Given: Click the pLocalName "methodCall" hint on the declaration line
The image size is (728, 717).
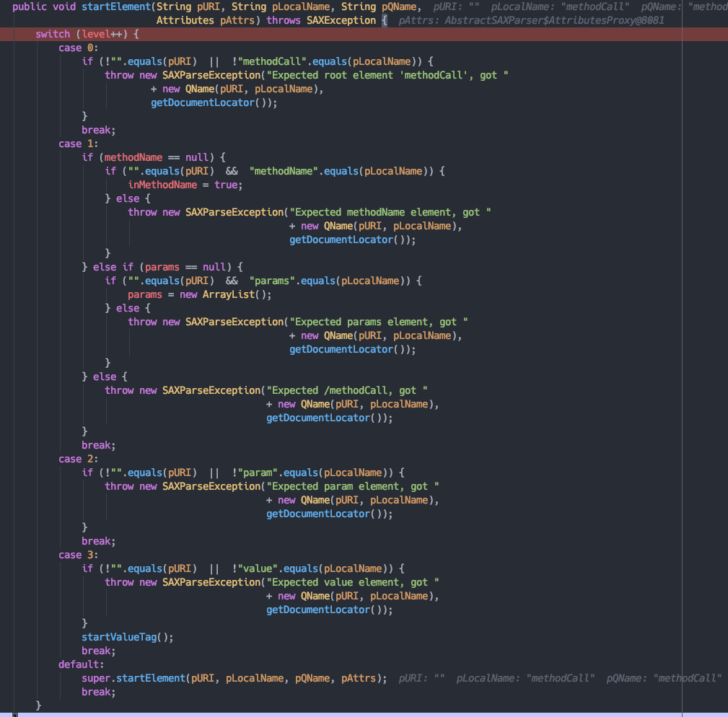Looking at the screenshot, I should tap(560, 7).
